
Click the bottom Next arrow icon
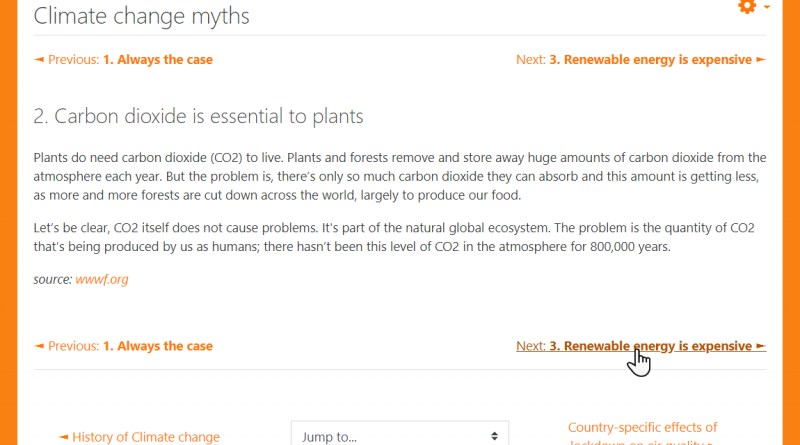[761, 346]
